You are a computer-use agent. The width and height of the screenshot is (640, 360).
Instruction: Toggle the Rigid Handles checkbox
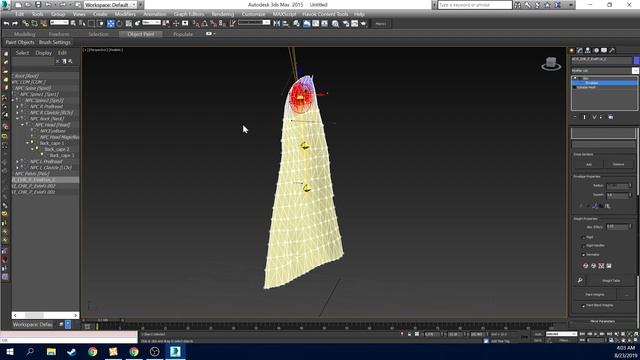(583, 246)
